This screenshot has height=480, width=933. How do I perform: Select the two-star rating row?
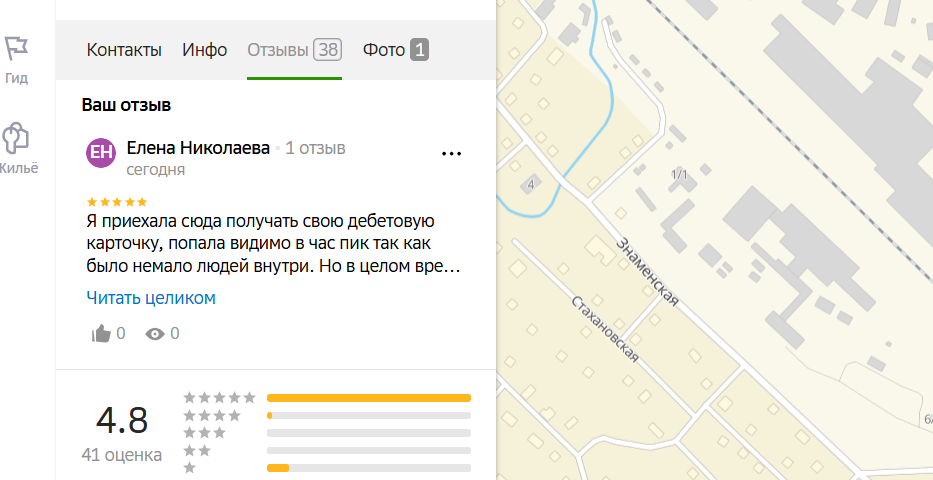327,450
